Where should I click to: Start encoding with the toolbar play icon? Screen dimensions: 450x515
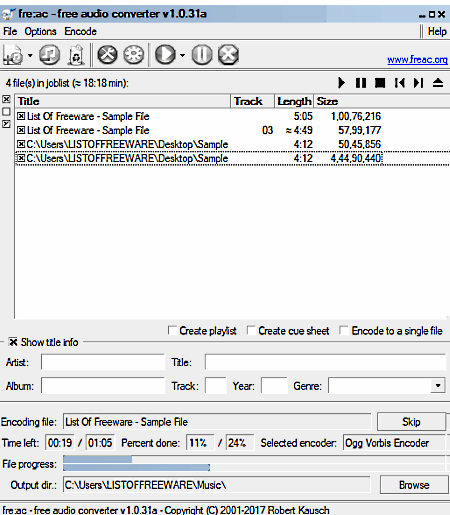tap(165, 55)
